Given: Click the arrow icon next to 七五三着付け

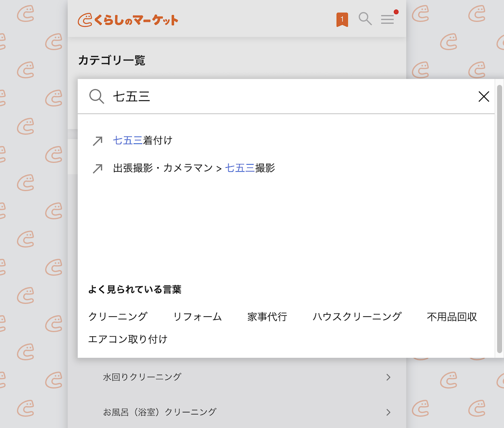Looking at the screenshot, I should pos(97,141).
